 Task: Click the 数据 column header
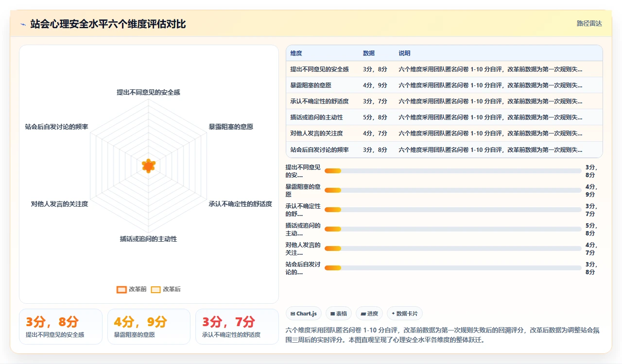click(369, 53)
